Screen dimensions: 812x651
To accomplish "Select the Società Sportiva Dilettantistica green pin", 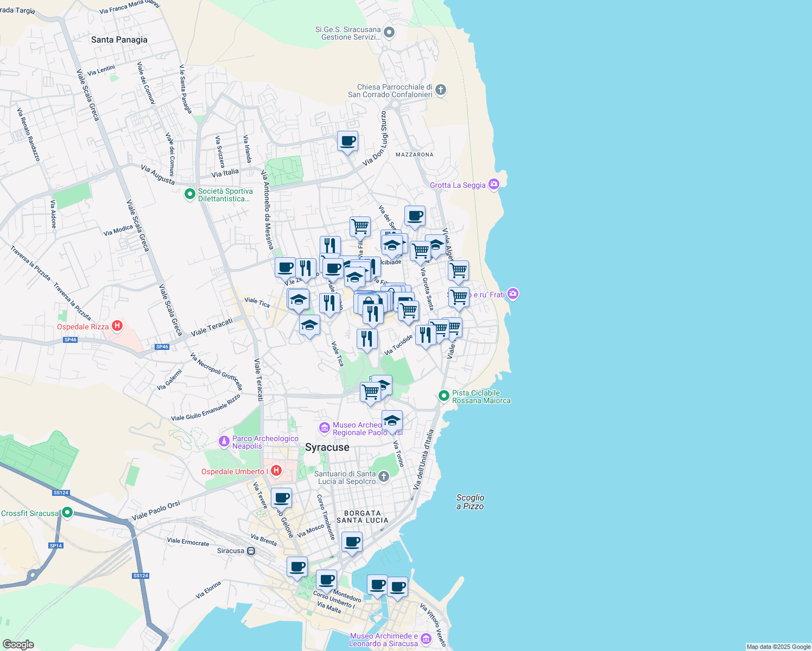I will [190, 194].
